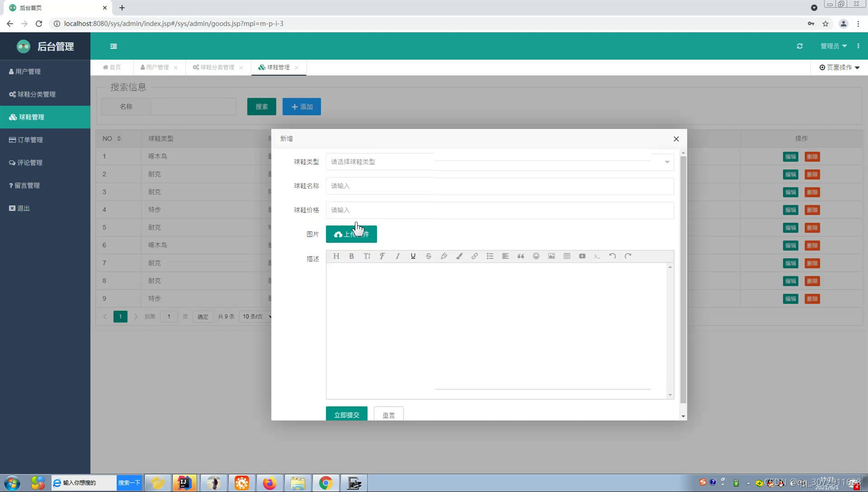Open 留言管理 in the sidebar

pyautogui.click(x=45, y=185)
